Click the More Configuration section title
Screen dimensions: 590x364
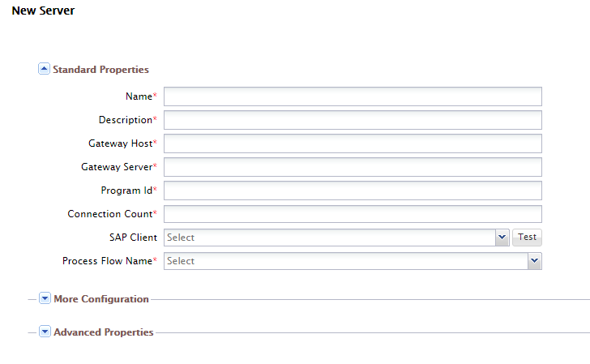click(x=101, y=299)
